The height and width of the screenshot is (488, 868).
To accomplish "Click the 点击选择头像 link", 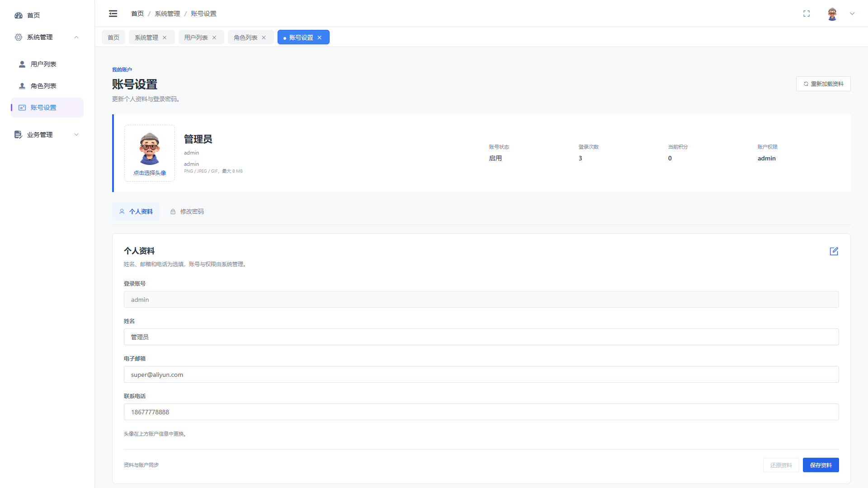I will (x=150, y=173).
